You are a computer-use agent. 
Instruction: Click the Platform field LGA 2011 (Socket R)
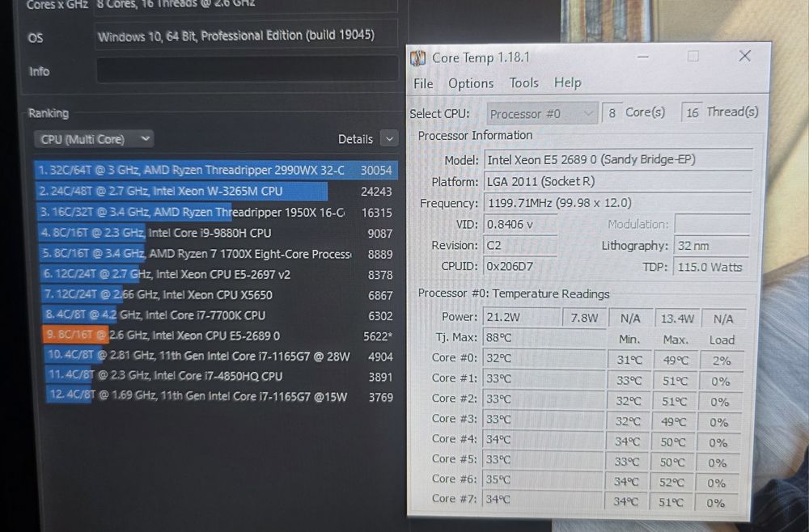coord(617,181)
